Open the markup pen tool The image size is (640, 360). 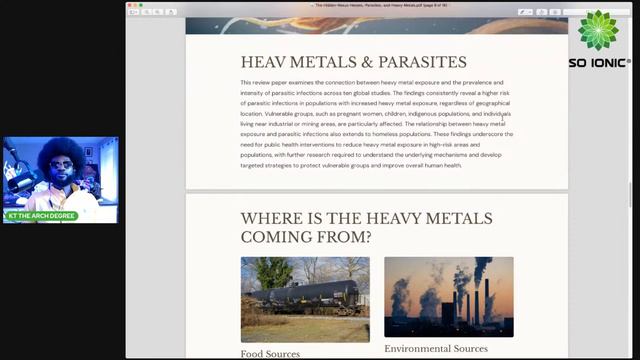point(525,12)
